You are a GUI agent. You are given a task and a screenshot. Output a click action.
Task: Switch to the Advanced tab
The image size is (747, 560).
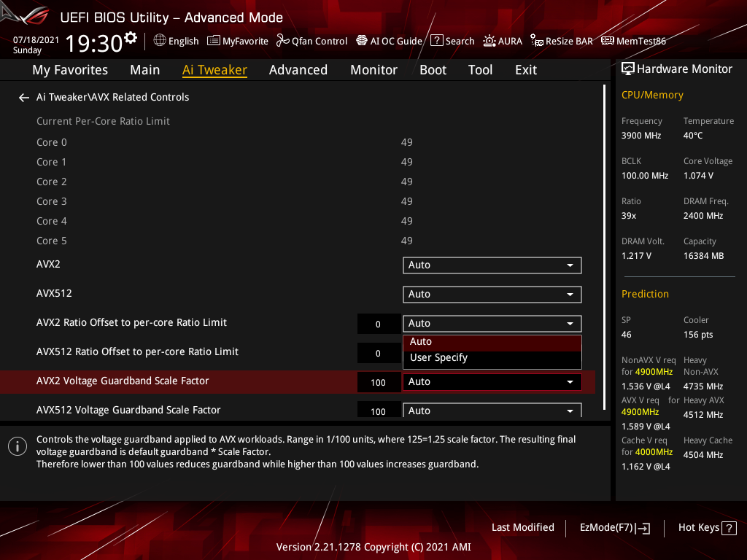(298, 69)
